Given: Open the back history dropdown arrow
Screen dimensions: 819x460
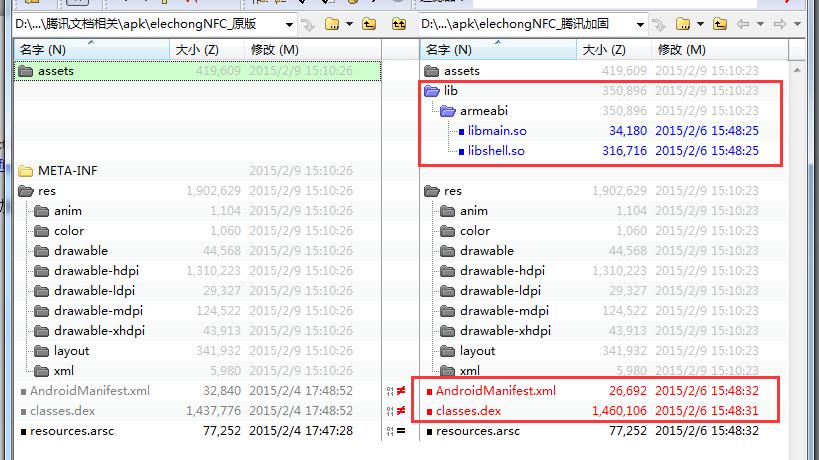Looking at the screenshot, I should tap(760, 24).
